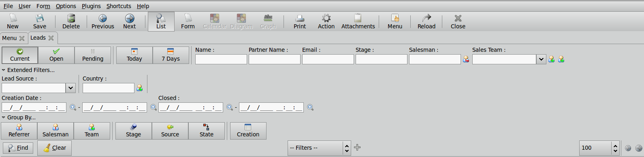Open the User menu

click(x=25, y=6)
